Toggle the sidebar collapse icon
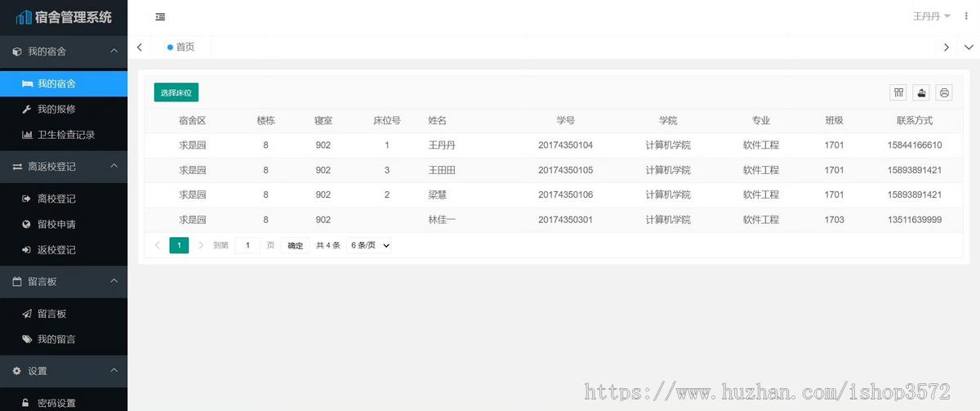Image resolution: width=980 pixels, height=411 pixels. tap(160, 16)
